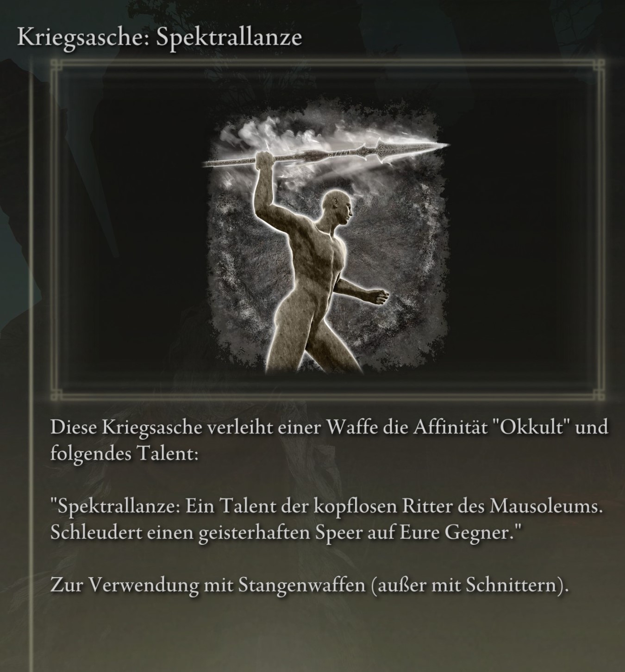This screenshot has width=625, height=672.
Task: Click the figure's outstretched lower hand
Action: [x=379, y=296]
